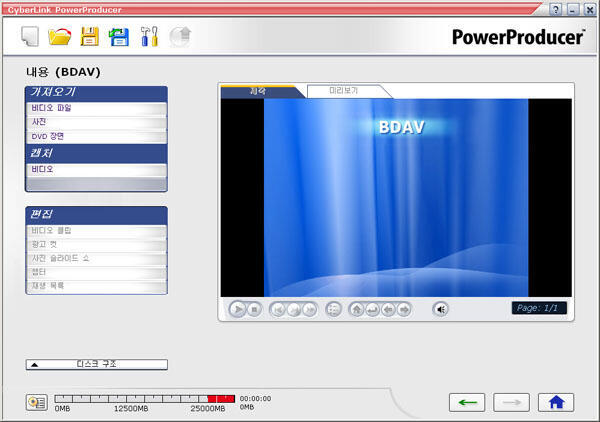The height and width of the screenshot is (422, 600).
Task: Choose 비디오 under the 캡처 section
Action: click(x=96, y=169)
